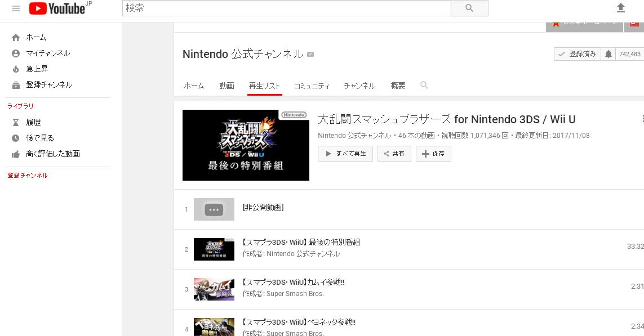Click the 最後の特別番組 video thumbnail
Viewport: 644px width, 336px height.
[x=214, y=249]
